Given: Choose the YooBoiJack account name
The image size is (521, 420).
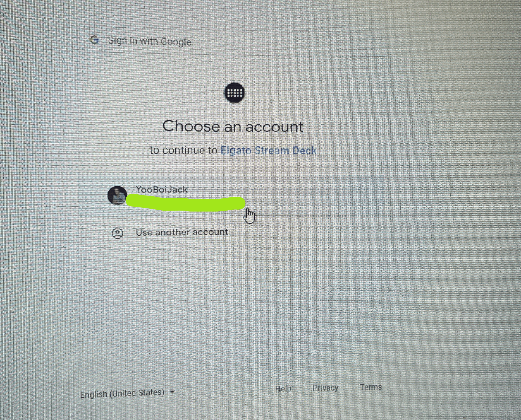Looking at the screenshot, I should pos(162,190).
